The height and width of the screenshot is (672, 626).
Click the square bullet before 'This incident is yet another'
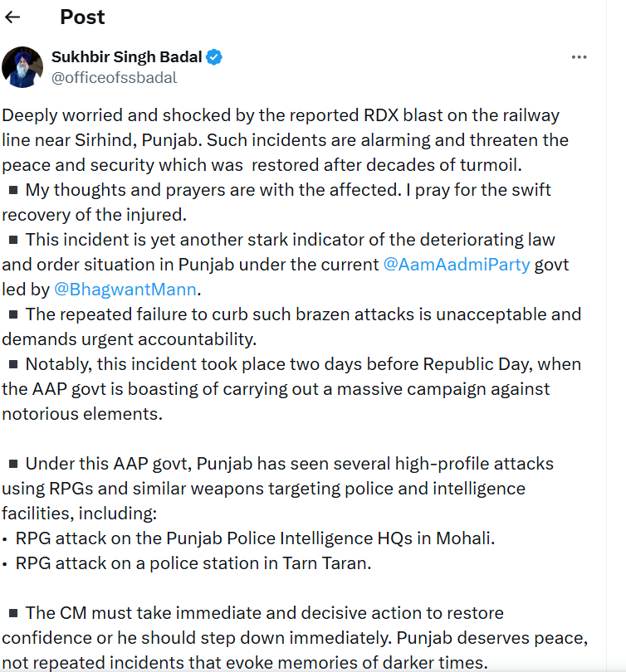[x=13, y=239]
